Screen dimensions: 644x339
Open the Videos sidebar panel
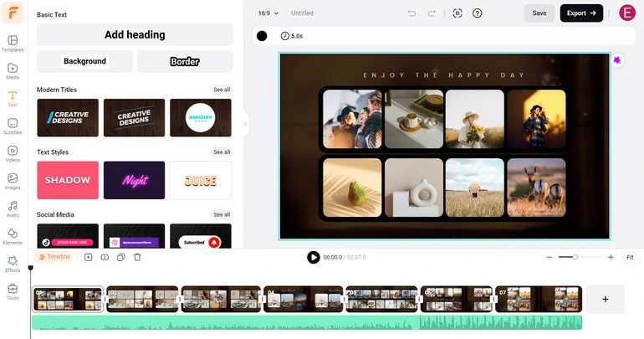tap(13, 154)
